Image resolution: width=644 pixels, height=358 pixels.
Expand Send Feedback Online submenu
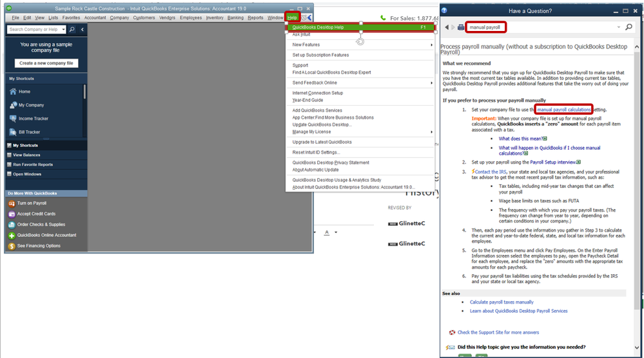coord(431,83)
